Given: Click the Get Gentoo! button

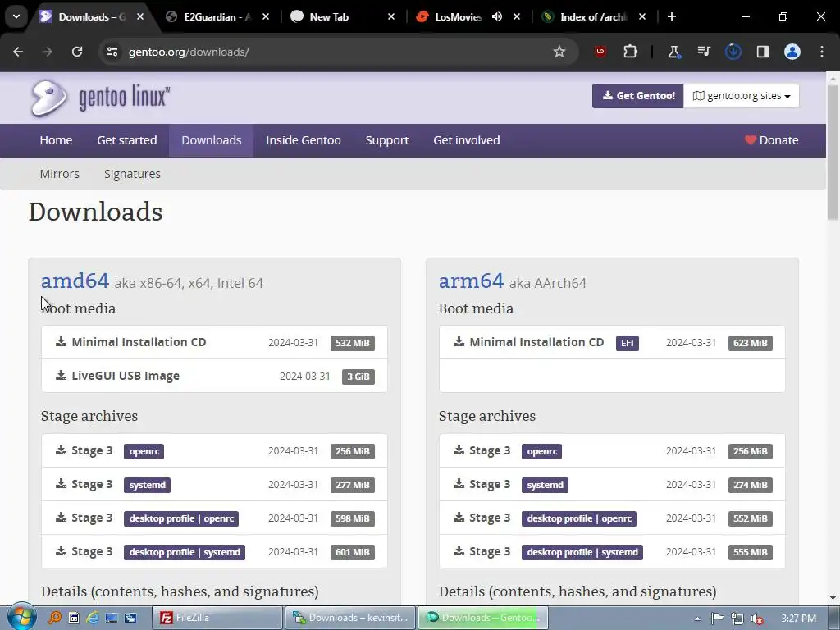Looking at the screenshot, I should (x=638, y=96).
